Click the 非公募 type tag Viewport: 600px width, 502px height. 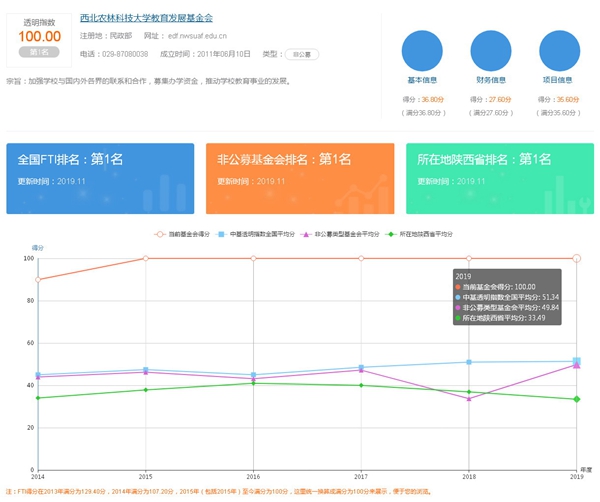tap(299, 54)
